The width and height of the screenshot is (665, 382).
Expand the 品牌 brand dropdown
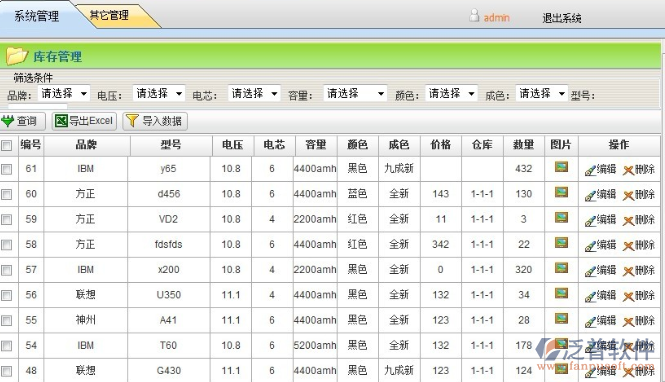click(x=64, y=93)
